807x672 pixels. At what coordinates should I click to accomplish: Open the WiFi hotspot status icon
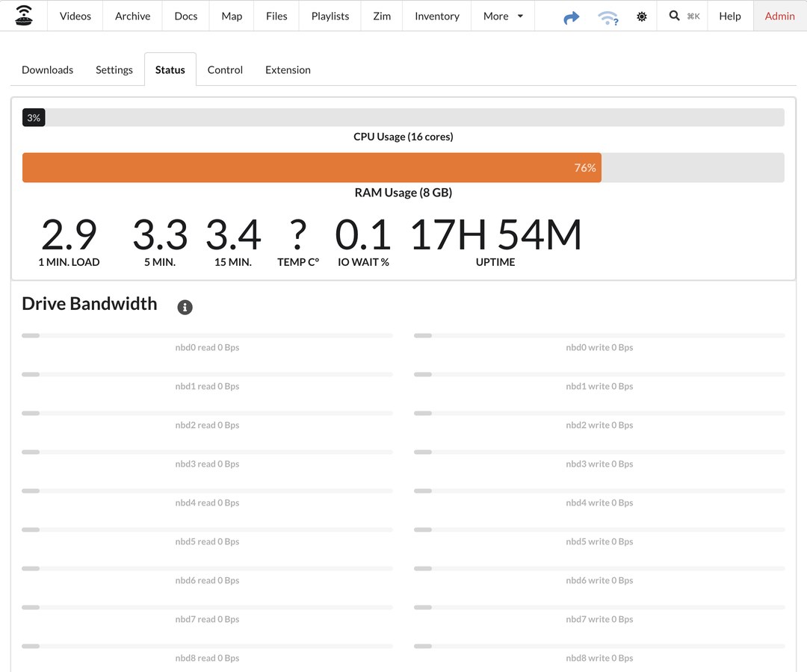click(607, 18)
